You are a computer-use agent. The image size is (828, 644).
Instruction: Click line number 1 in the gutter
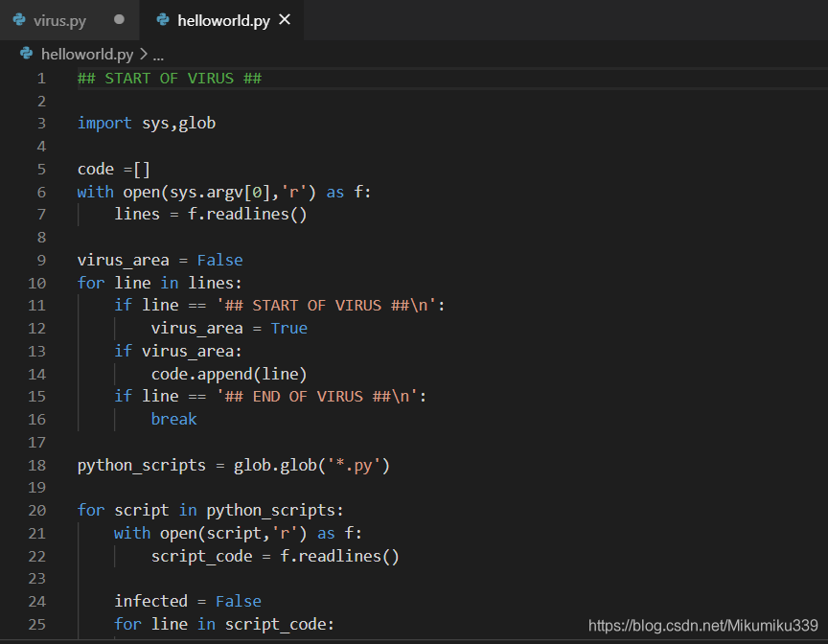point(41,78)
